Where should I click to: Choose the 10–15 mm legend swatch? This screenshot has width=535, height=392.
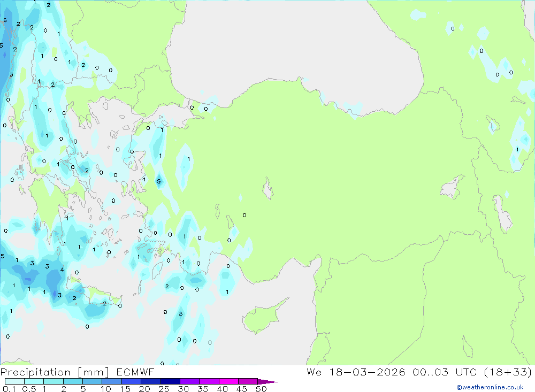click(x=112, y=381)
